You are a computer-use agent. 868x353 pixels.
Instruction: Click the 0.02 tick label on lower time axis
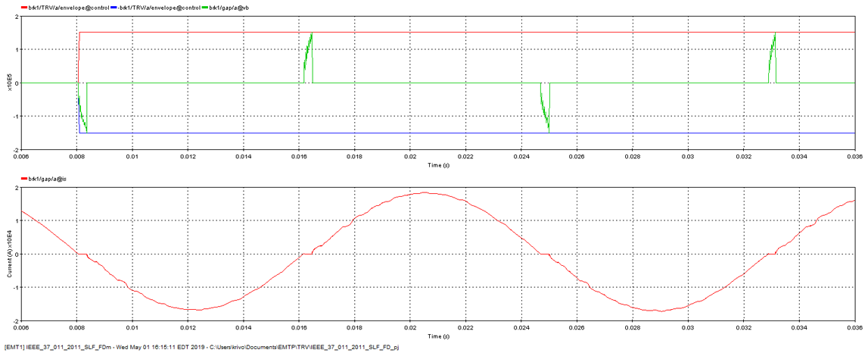[x=410, y=327]
